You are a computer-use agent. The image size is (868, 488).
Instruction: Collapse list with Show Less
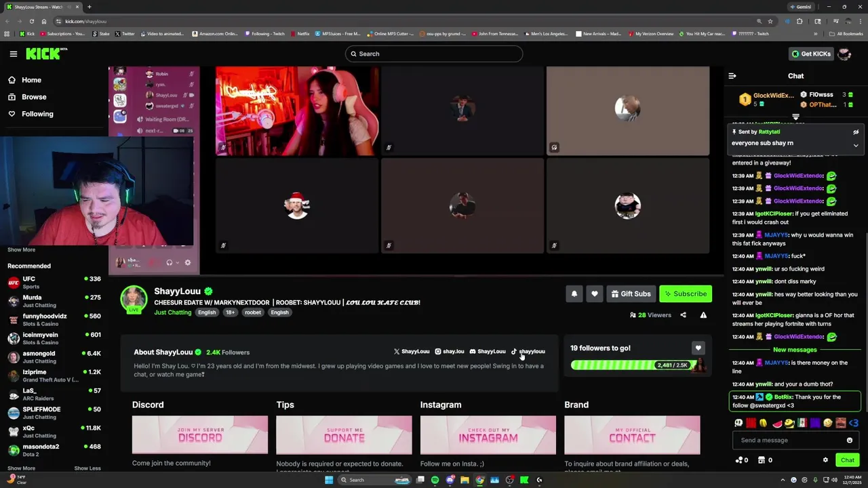point(87,468)
